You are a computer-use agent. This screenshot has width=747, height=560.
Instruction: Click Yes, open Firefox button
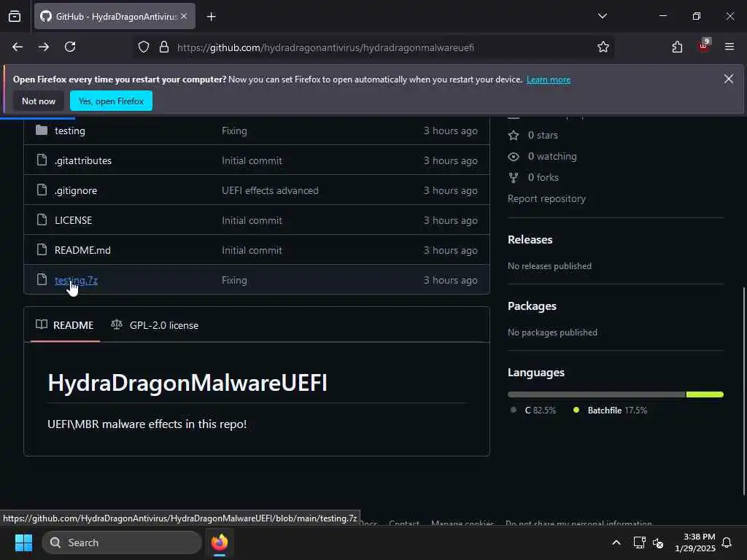(111, 101)
